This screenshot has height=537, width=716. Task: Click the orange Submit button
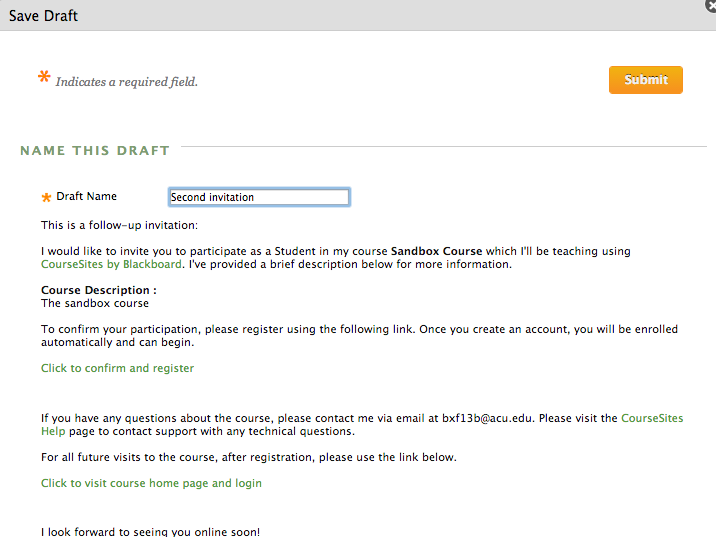pyautogui.click(x=645, y=80)
